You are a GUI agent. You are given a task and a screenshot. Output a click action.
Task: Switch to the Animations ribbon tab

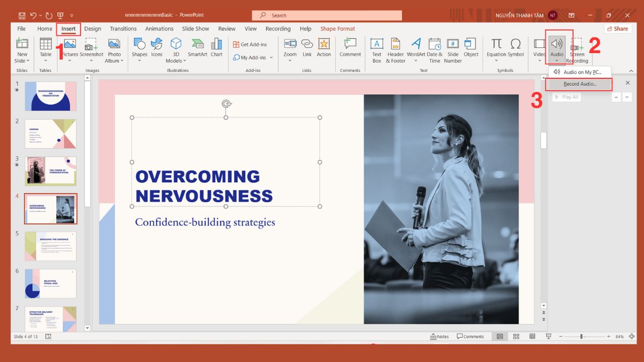(159, 28)
